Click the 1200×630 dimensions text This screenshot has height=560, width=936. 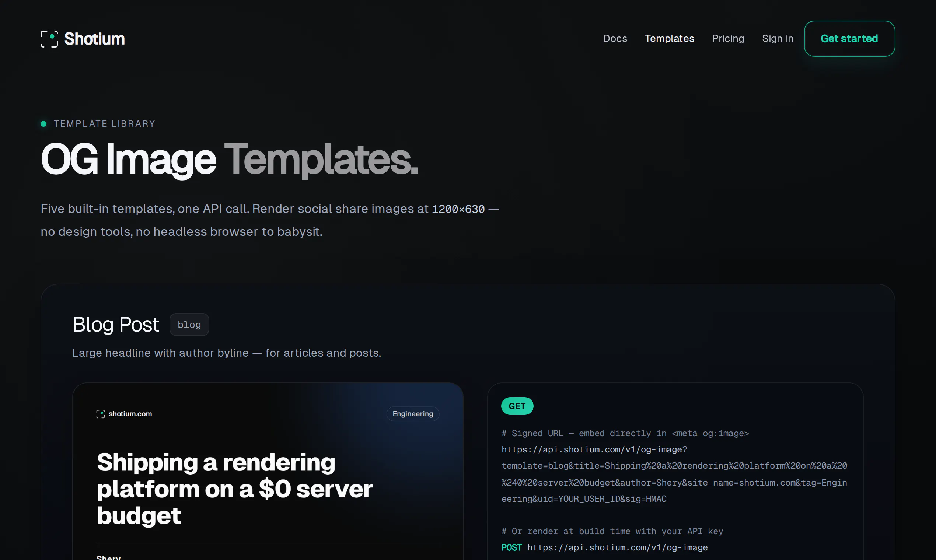(x=458, y=209)
